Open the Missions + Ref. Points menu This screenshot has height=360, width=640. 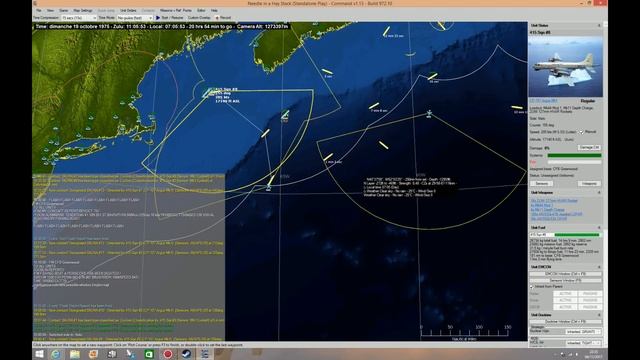[x=176, y=10]
